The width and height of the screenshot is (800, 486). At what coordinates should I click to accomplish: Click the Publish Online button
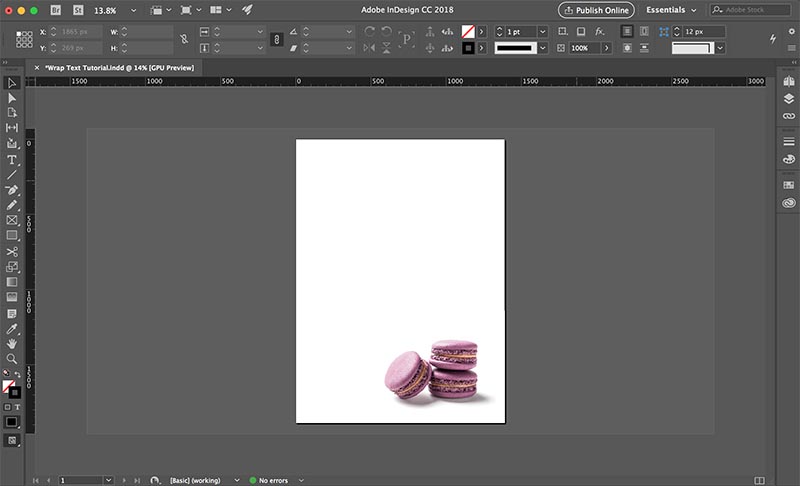pos(596,10)
